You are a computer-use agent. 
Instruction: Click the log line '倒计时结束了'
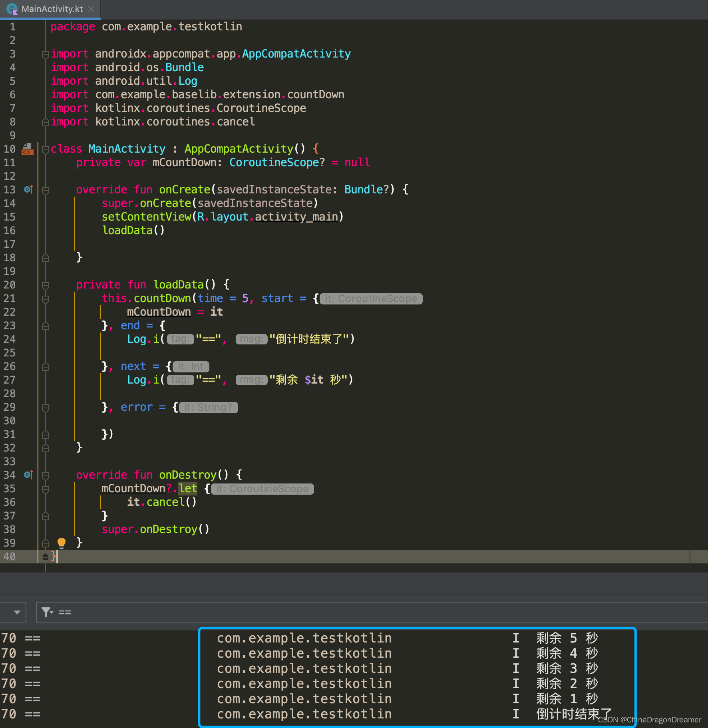[x=574, y=714]
